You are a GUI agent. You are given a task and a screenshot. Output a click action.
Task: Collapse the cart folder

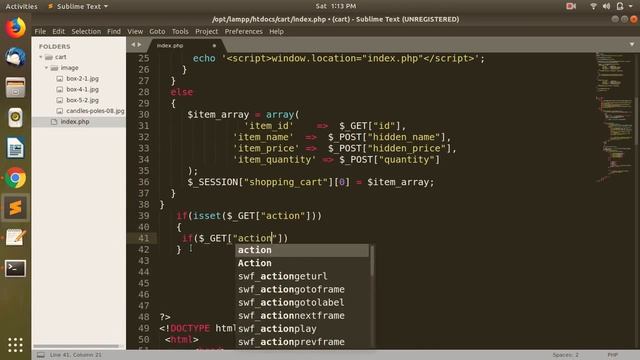click(41, 57)
